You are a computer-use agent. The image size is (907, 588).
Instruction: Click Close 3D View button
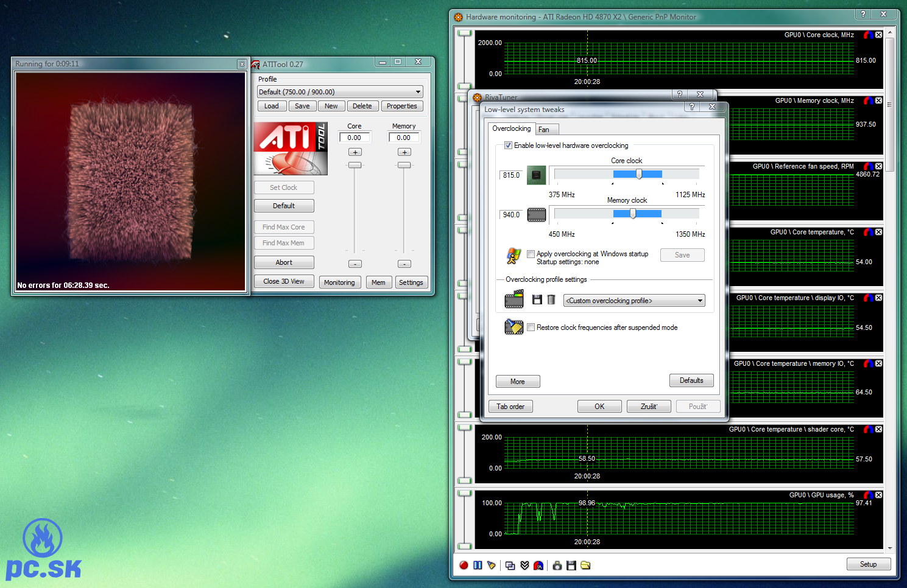click(x=284, y=281)
